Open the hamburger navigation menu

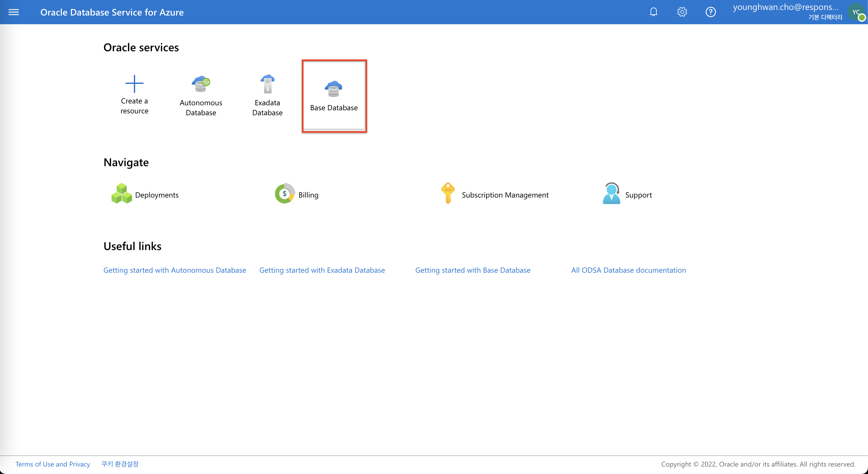point(13,12)
